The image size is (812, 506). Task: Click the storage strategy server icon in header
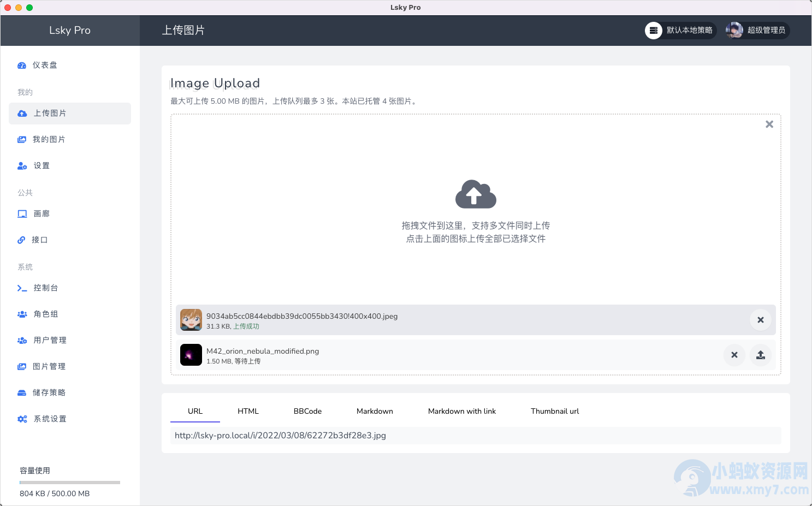pos(654,31)
